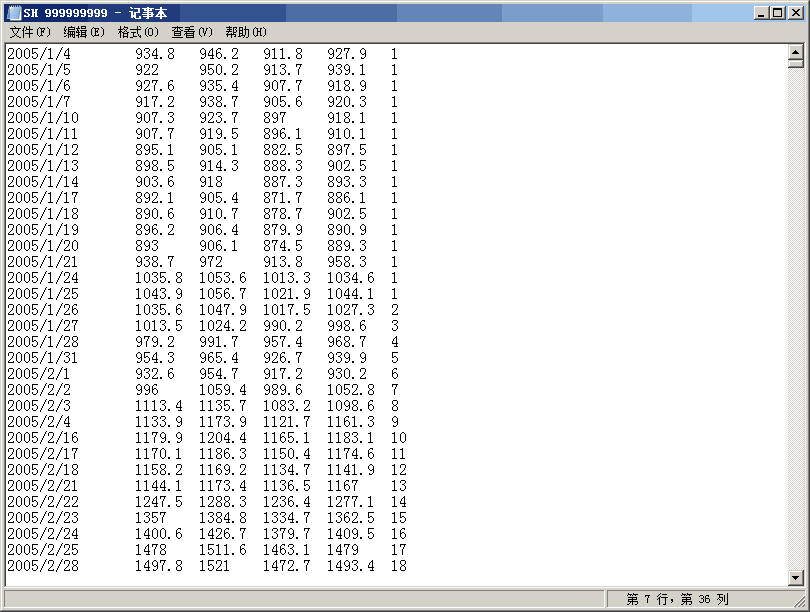The height and width of the screenshot is (612, 810).
Task: Click value 972 in 2005/1/21 row
Action: [211, 262]
